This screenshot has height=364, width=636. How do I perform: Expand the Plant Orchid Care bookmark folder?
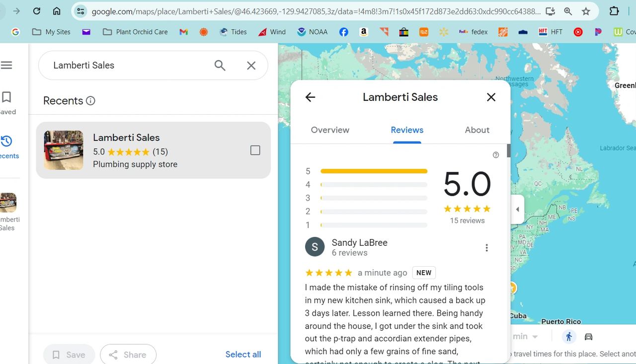point(135,32)
